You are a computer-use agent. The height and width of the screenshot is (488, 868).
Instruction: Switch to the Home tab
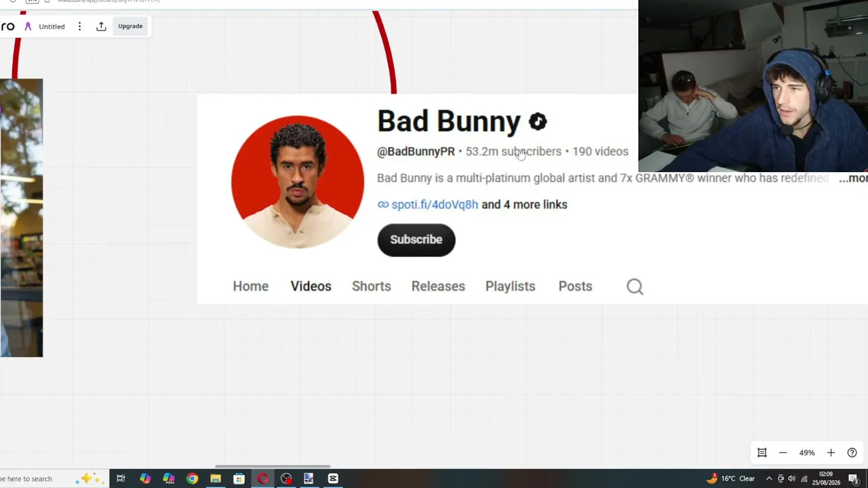tap(251, 286)
